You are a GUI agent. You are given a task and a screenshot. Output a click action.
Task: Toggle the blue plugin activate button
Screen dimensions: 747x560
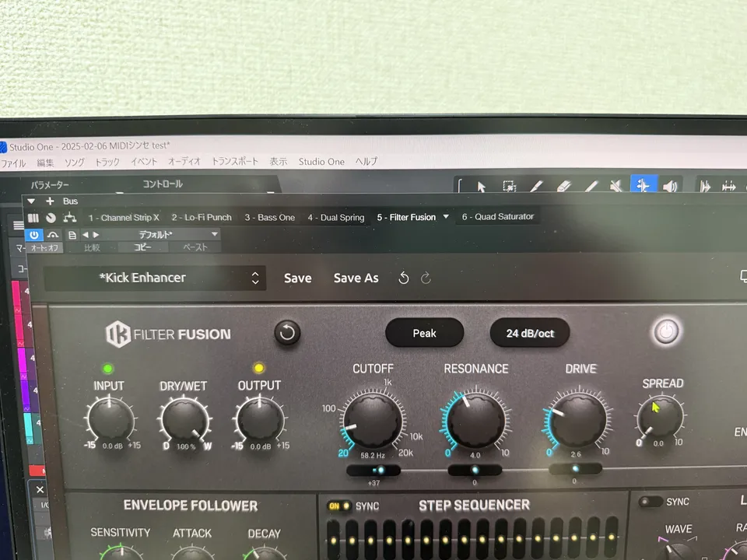pos(34,234)
